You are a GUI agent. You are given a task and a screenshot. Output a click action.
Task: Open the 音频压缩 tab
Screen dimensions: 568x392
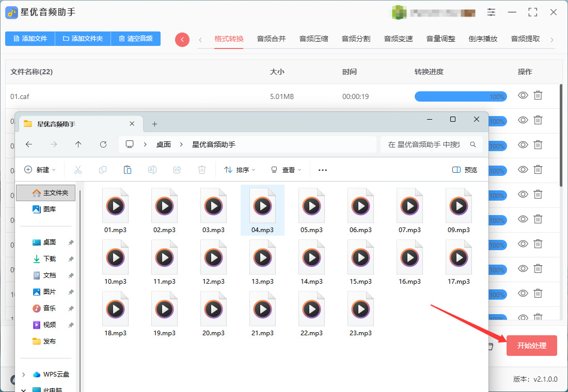click(313, 39)
